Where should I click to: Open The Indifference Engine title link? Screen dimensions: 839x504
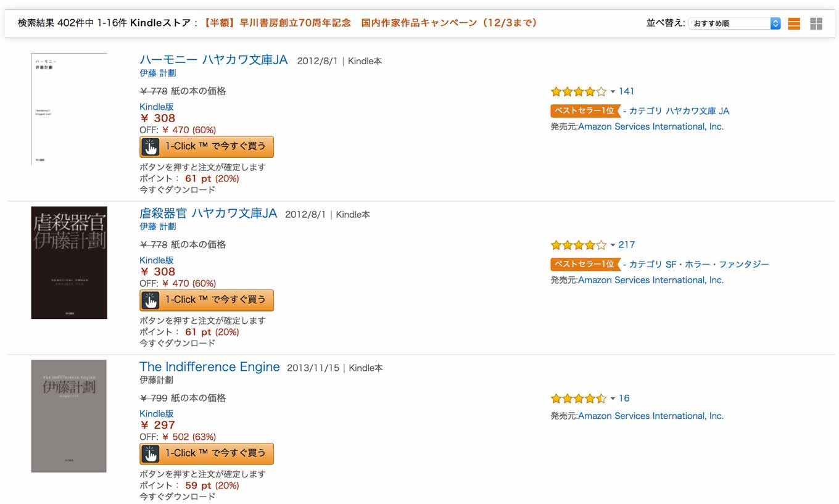point(210,367)
